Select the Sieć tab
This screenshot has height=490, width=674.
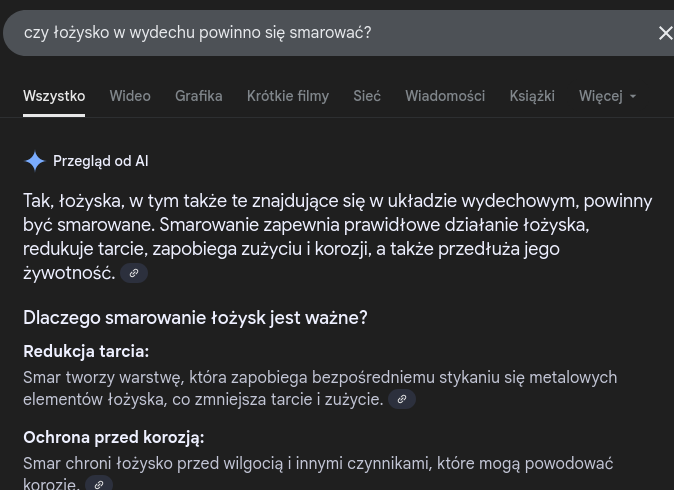[x=367, y=96]
